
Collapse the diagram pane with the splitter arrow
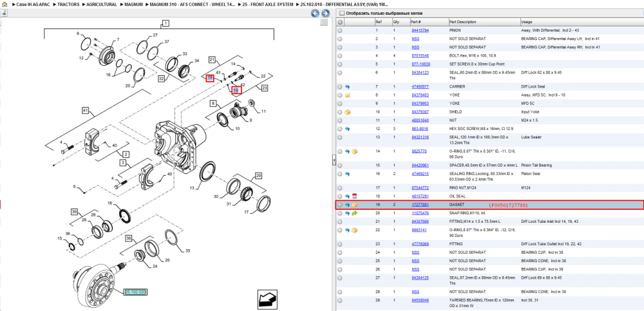tap(334, 161)
